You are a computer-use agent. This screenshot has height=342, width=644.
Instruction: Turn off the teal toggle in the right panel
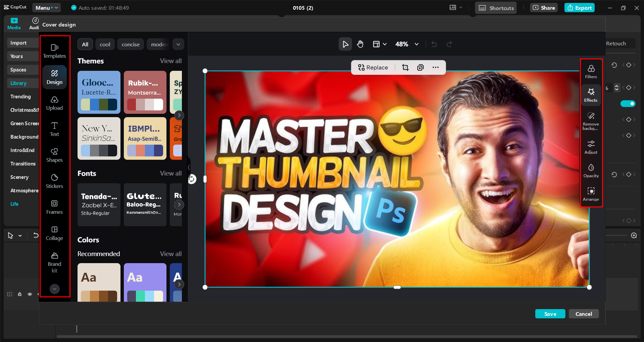click(x=628, y=104)
